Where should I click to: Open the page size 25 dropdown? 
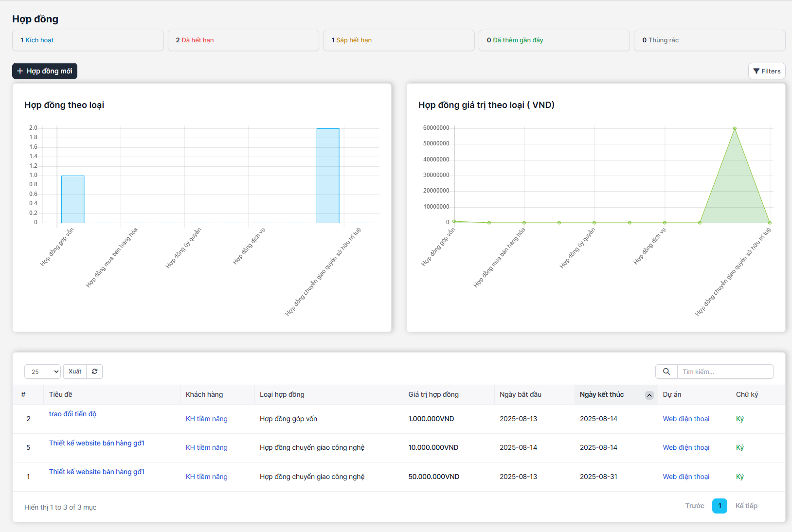click(42, 372)
